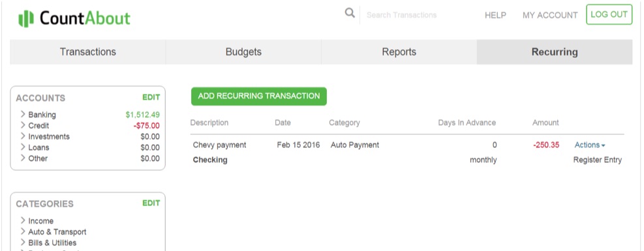Edit the CATEGORIES panel

point(151,203)
